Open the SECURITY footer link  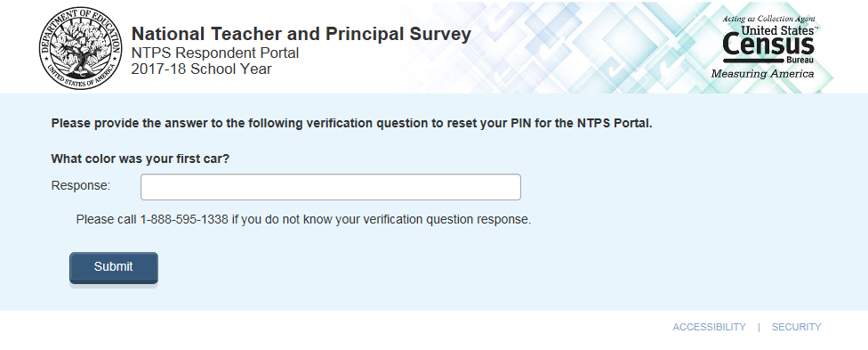coord(796,327)
